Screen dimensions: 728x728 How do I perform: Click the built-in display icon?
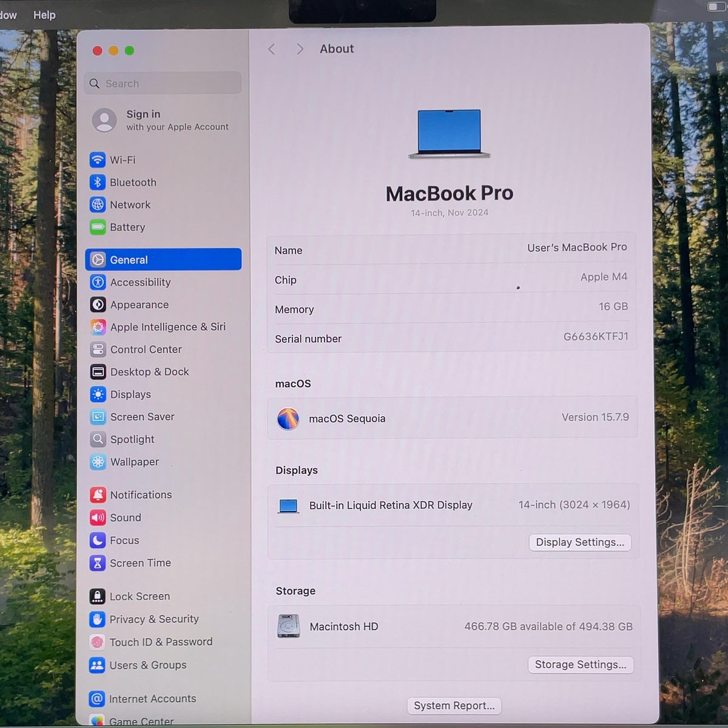tap(289, 505)
